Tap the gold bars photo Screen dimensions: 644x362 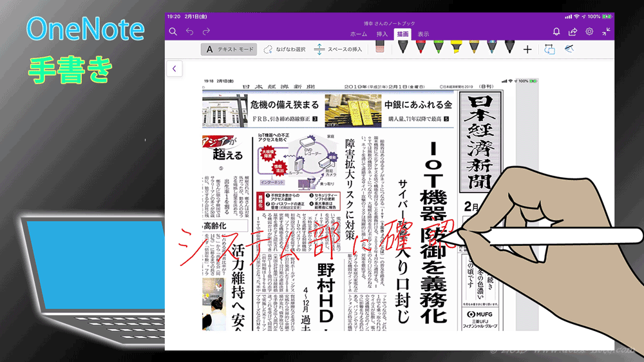pyautogui.click(x=353, y=111)
